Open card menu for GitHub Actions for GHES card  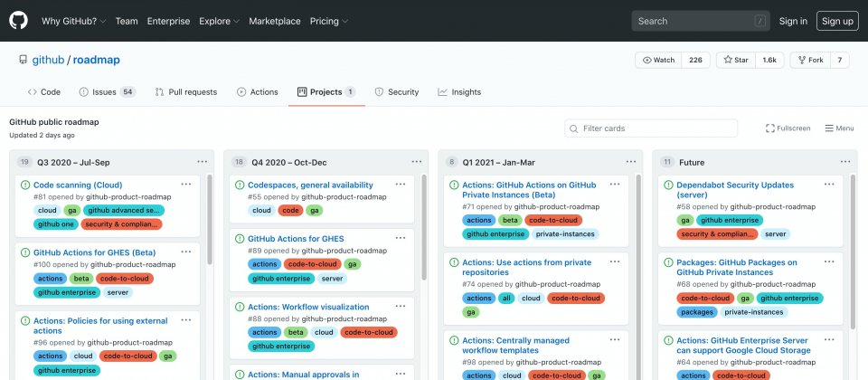(x=401, y=238)
